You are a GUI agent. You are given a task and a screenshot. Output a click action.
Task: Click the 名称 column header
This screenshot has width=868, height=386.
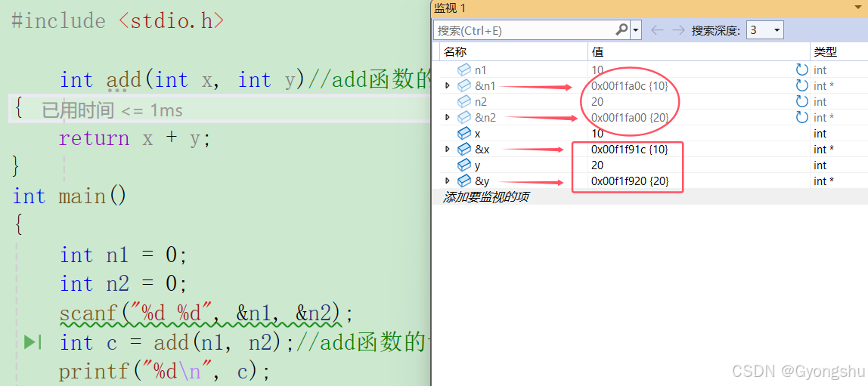pos(513,52)
